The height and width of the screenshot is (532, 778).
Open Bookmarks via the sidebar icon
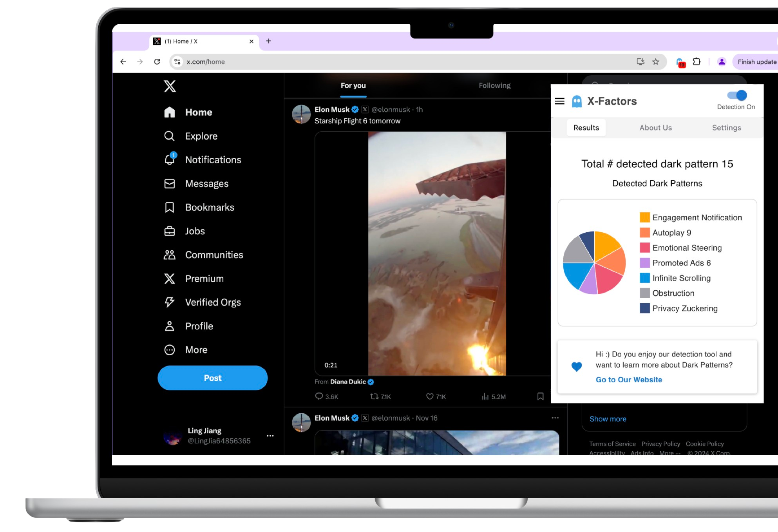coord(169,207)
